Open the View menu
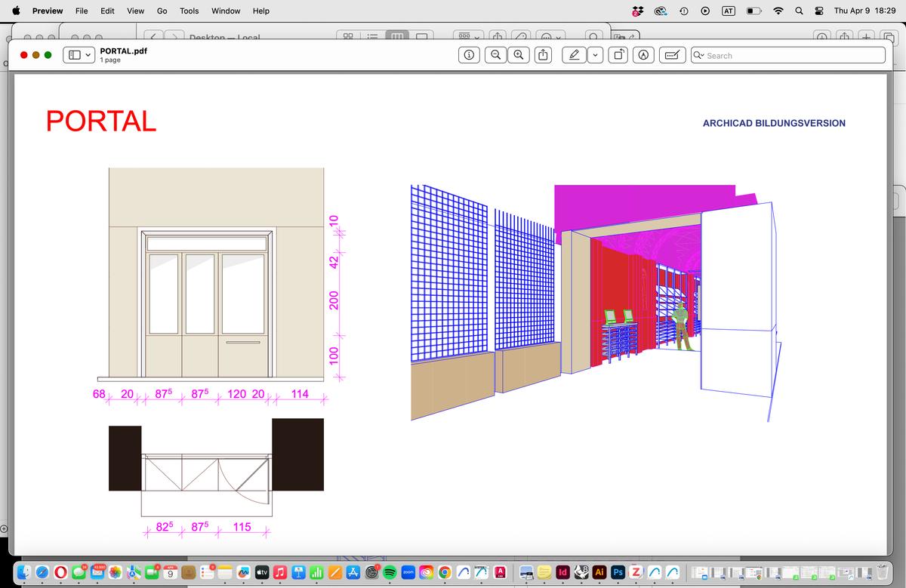The image size is (906, 588). click(136, 11)
